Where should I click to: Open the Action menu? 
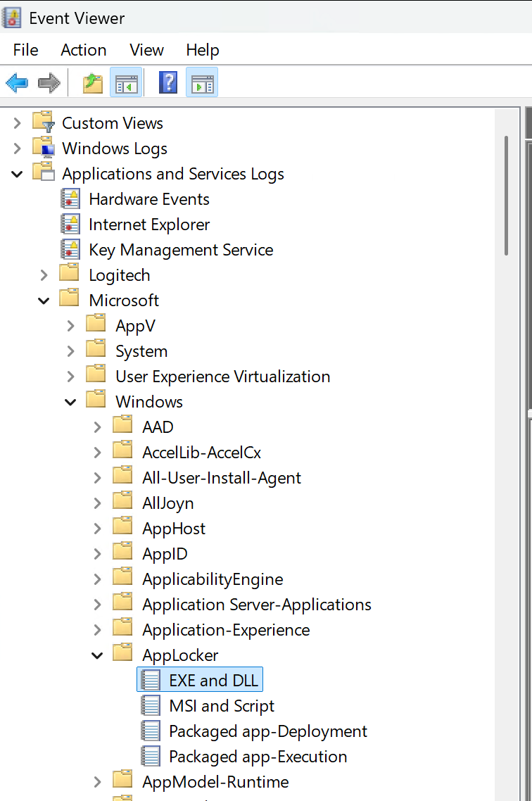[x=83, y=50]
